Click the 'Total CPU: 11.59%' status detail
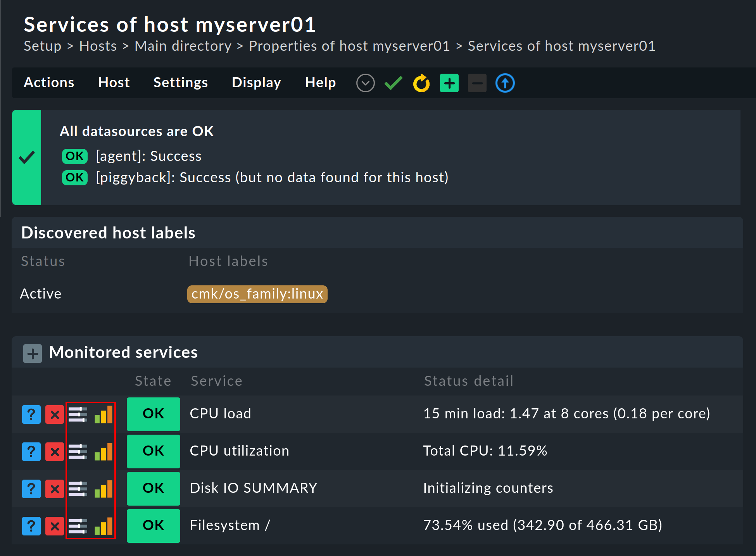756x556 pixels. tap(485, 451)
